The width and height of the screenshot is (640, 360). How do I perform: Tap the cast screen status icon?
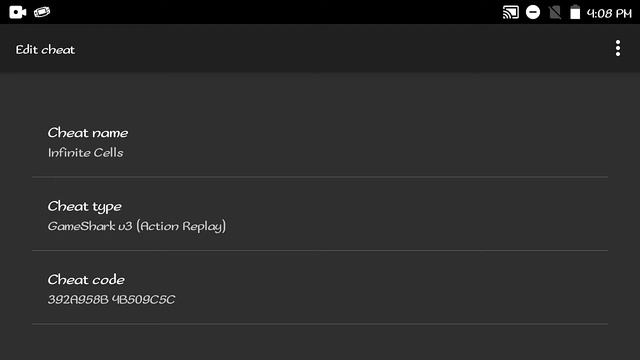coord(510,12)
